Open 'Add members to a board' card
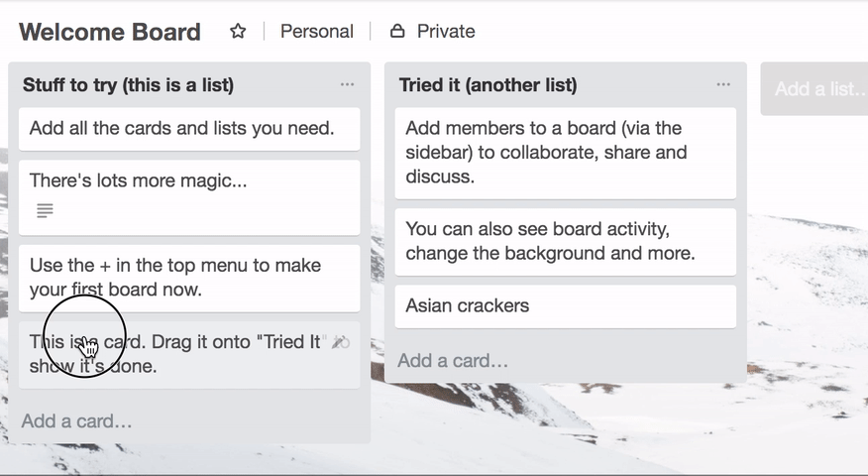This screenshot has width=868, height=476. coord(565,153)
